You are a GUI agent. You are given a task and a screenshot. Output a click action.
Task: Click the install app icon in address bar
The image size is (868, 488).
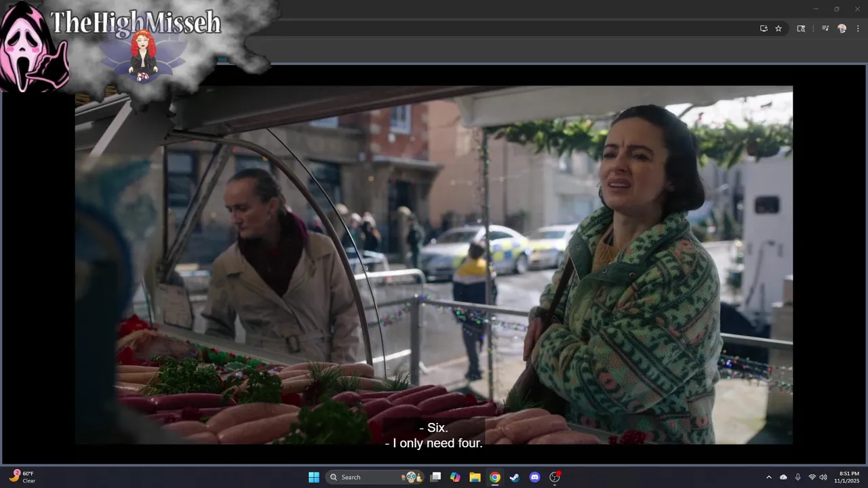[x=764, y=28]
